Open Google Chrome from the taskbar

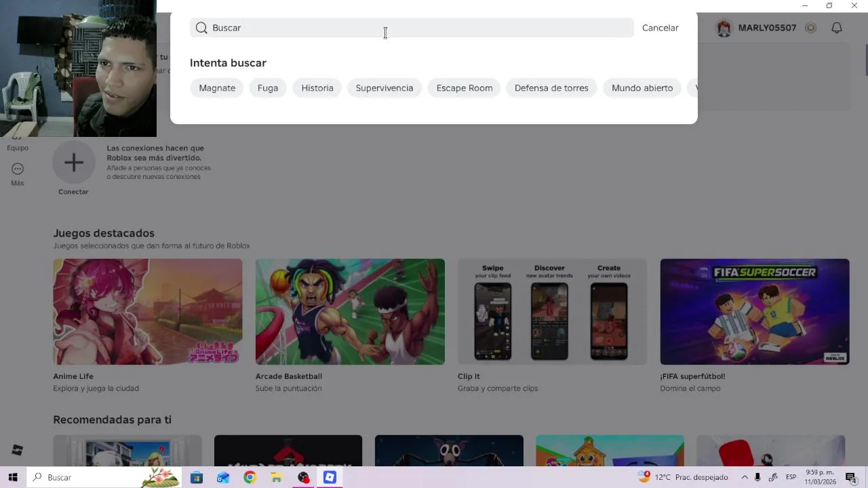click(x=250, y=477)
